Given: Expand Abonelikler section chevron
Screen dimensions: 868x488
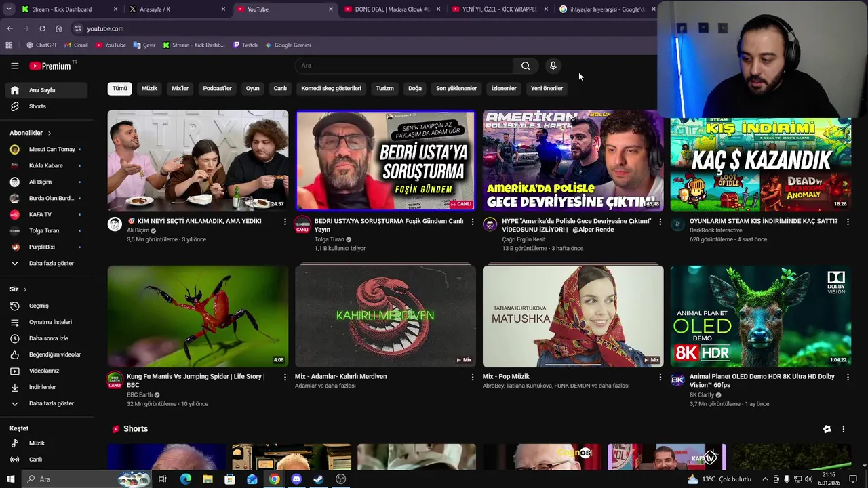Looking at the screenshot, I should coord(50,133).
